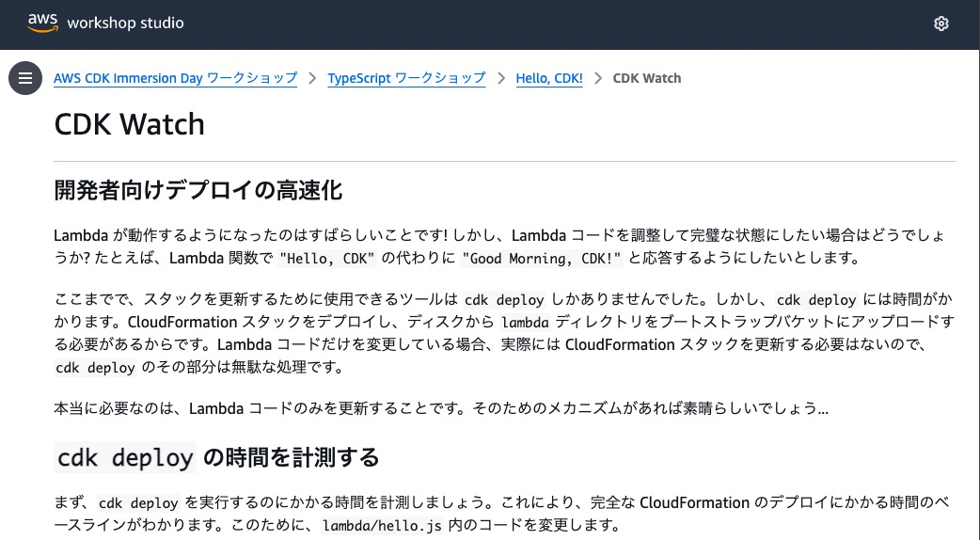Click the breadcrumb chevron after TypeScript ワークショップ
980x540 pixels.
tap(500, 78)
